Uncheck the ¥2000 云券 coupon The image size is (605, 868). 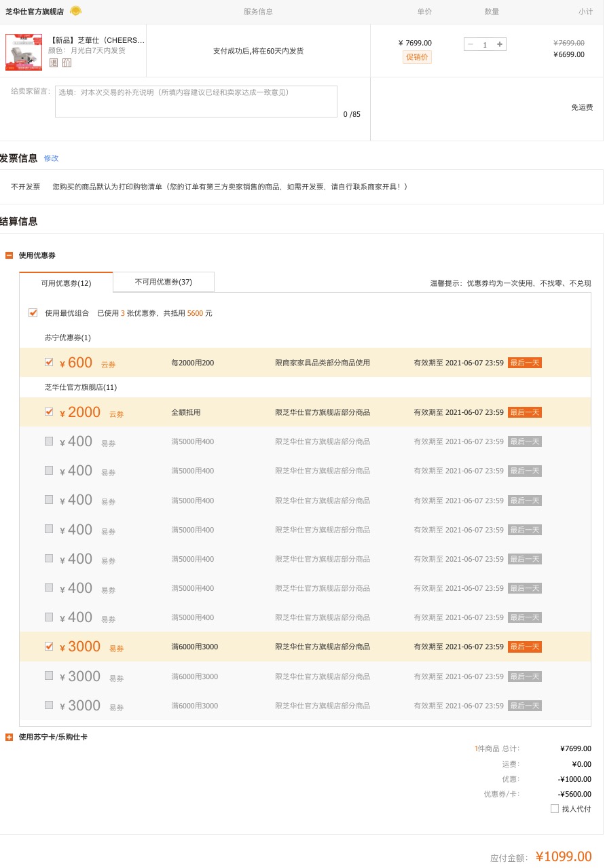pyautogui.click(x=49, y=412)
